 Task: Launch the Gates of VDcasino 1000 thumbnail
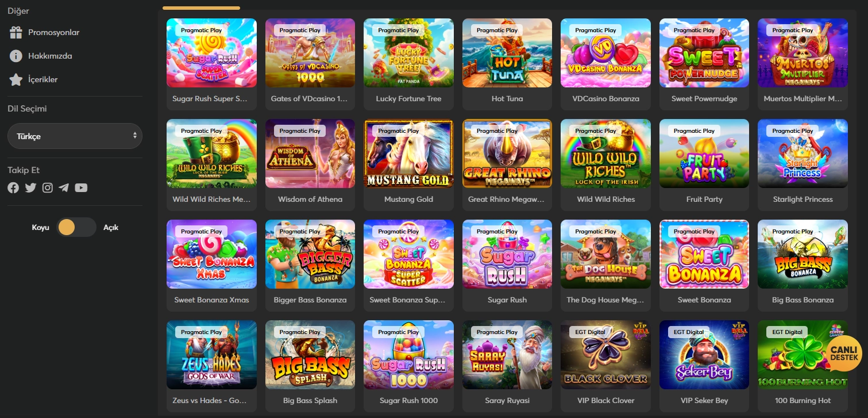click(x=310, y=53)
